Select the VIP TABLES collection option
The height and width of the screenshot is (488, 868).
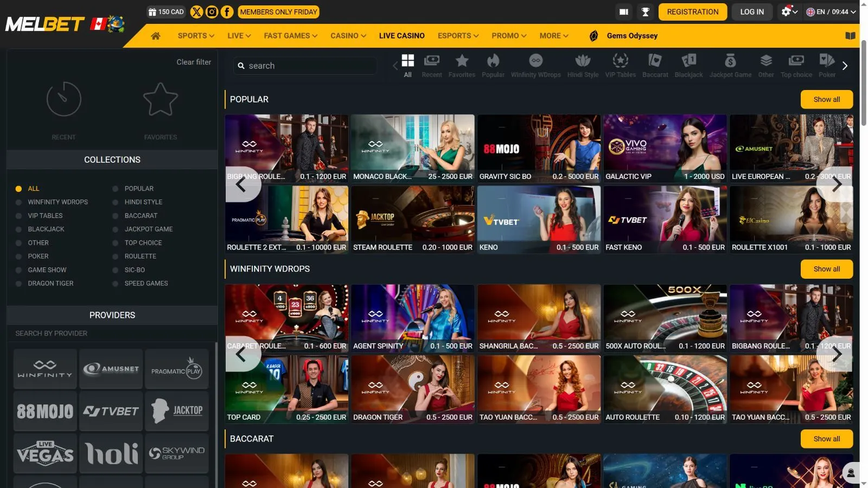(39, 216)
